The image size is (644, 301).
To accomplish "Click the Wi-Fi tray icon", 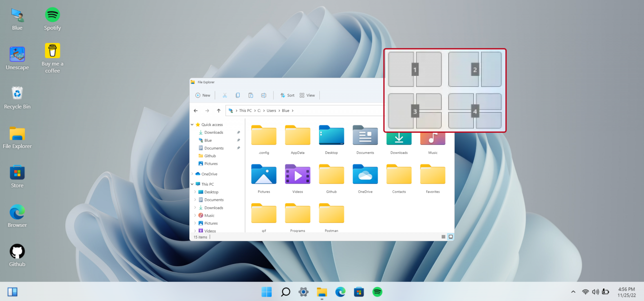I will pos(585,292).
